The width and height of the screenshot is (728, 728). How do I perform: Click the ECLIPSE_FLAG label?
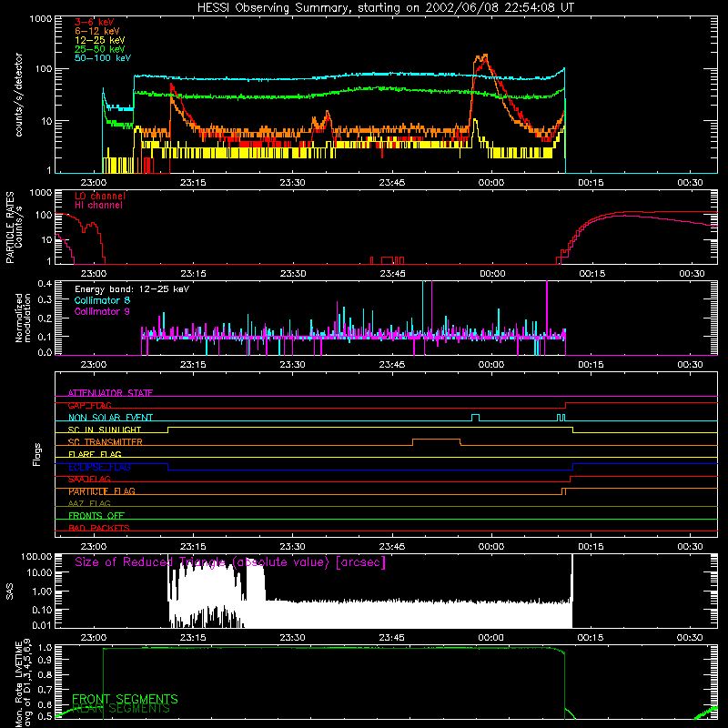[99, 467]
